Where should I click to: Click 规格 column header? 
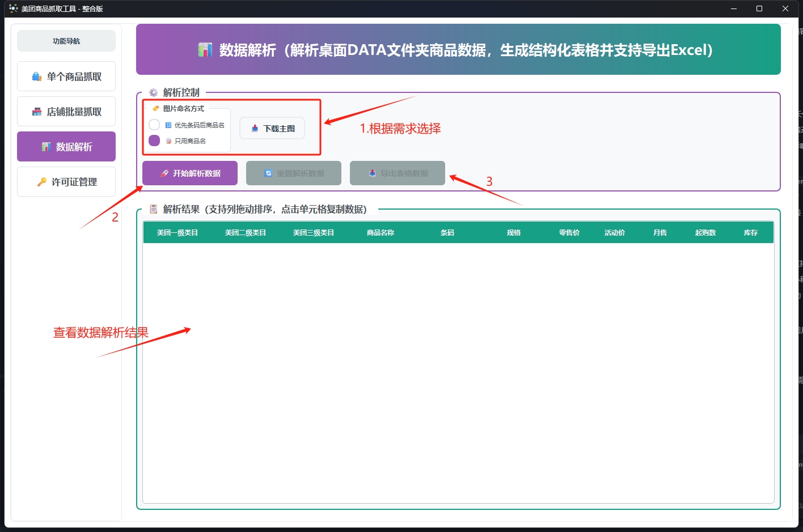pos(514,233)
